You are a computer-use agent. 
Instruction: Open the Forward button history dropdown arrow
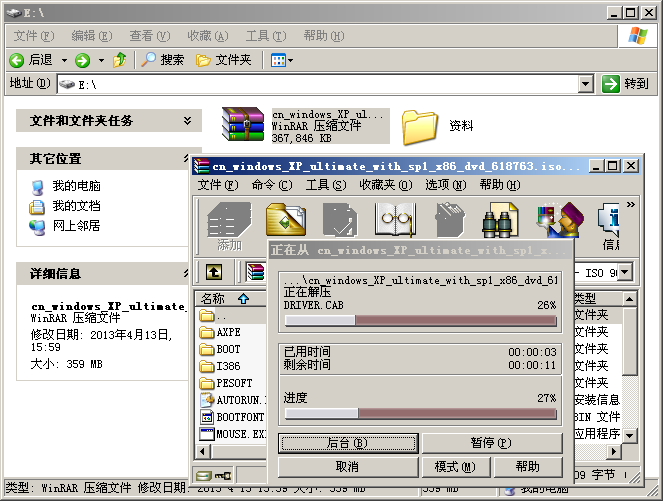pos(101,60)
